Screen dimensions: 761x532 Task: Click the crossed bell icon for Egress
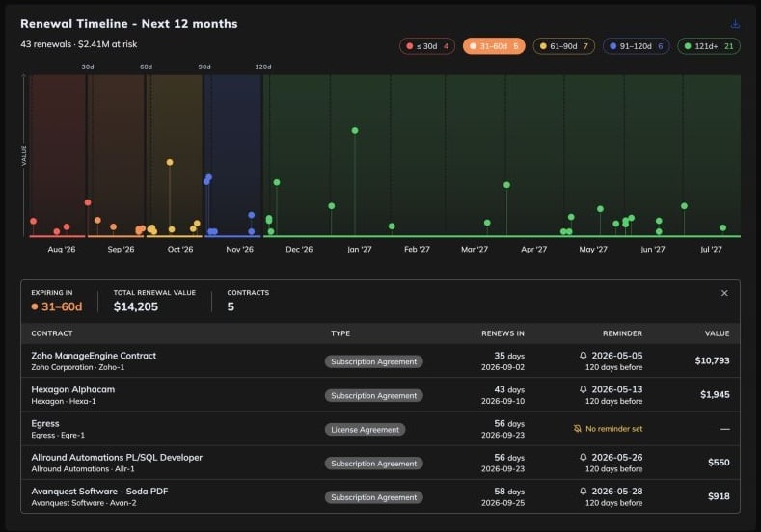pyautogui.click(x=578, y=429)
